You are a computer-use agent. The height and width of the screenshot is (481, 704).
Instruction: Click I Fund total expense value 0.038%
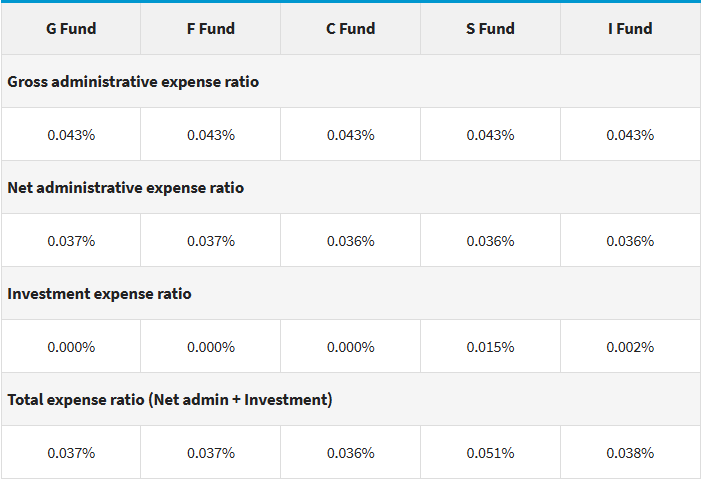(630, 453)
